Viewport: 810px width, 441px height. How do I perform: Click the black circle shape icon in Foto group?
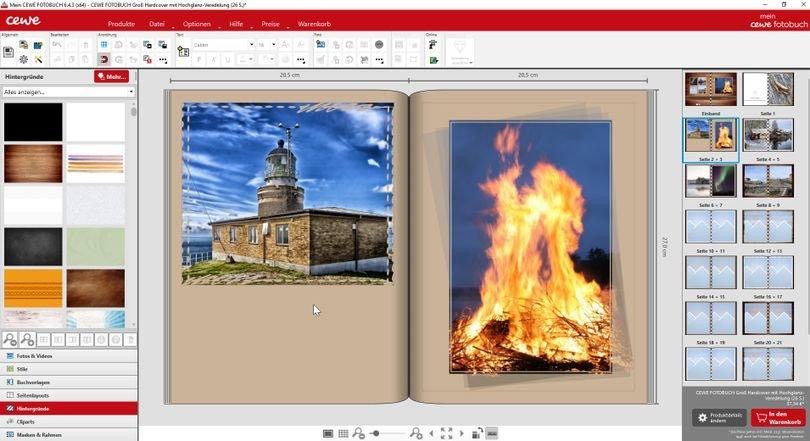pyautogui.click(x=379, y=45)
